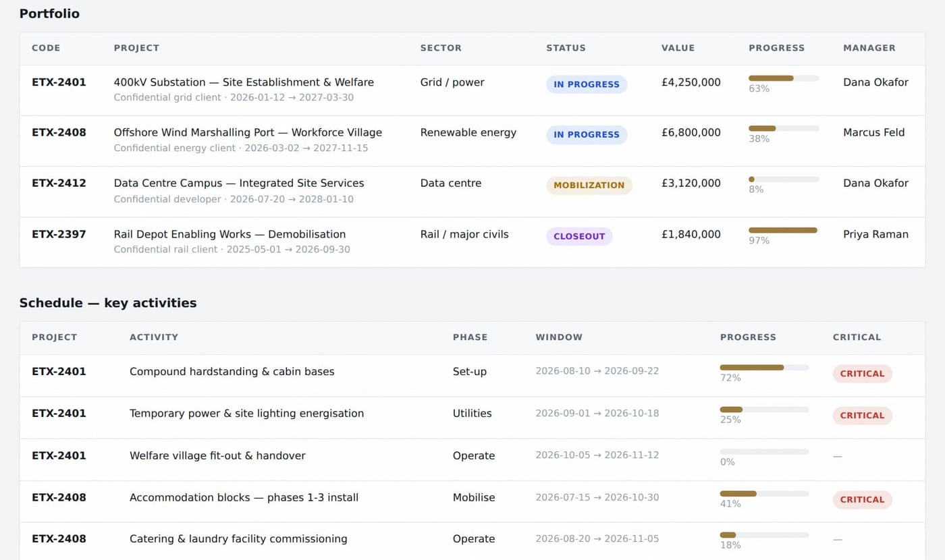Select Temporary power & site lighting energisation

[246, 413]
